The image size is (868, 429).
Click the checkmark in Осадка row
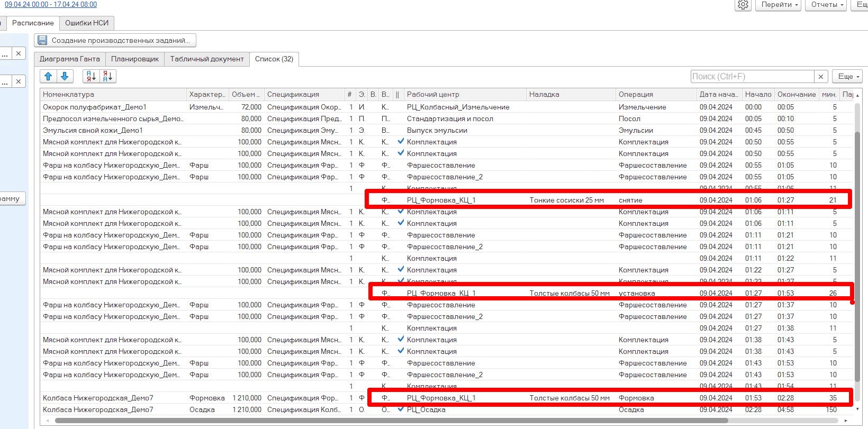(x=401, y=409)
